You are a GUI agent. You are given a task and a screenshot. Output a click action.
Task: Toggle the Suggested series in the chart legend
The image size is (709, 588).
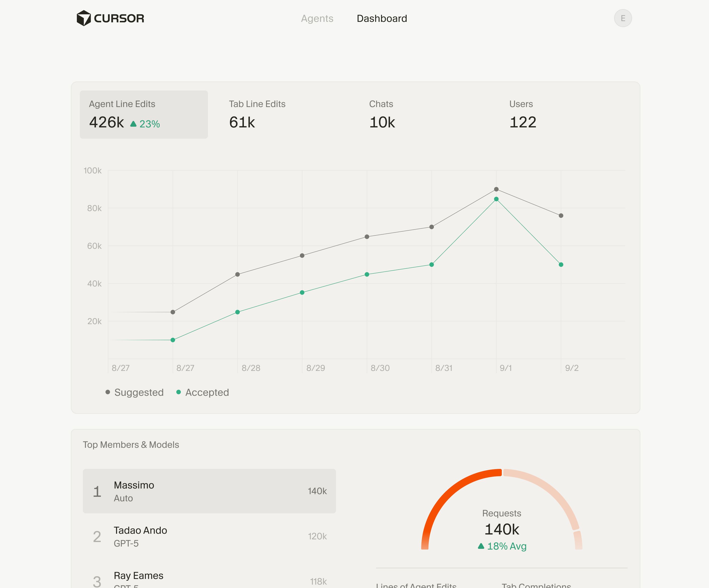(139, 392)
